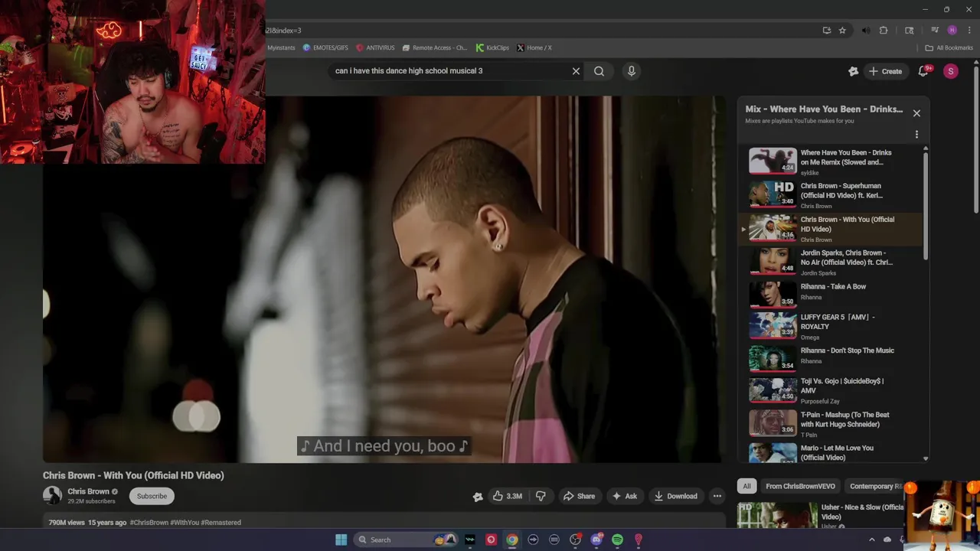Play Rihanna - Don't Stop The Music
The image size is (980, 551).
click(x=831, y=358)
